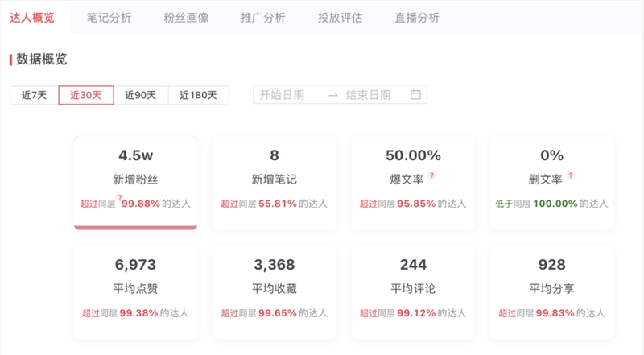This screenshot has width=644, height=355.
Task: Select the 平均分享 928 card
Action: pyautogui.click(x=552, y=292)
